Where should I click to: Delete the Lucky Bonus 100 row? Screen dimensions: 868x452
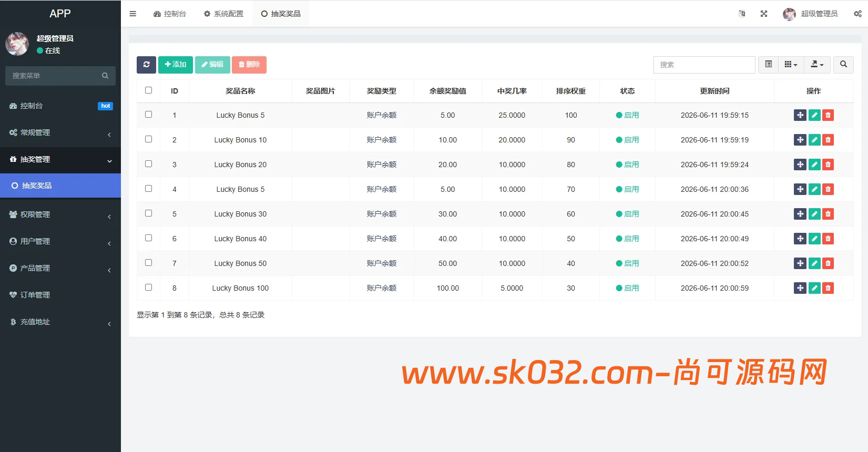828,288
